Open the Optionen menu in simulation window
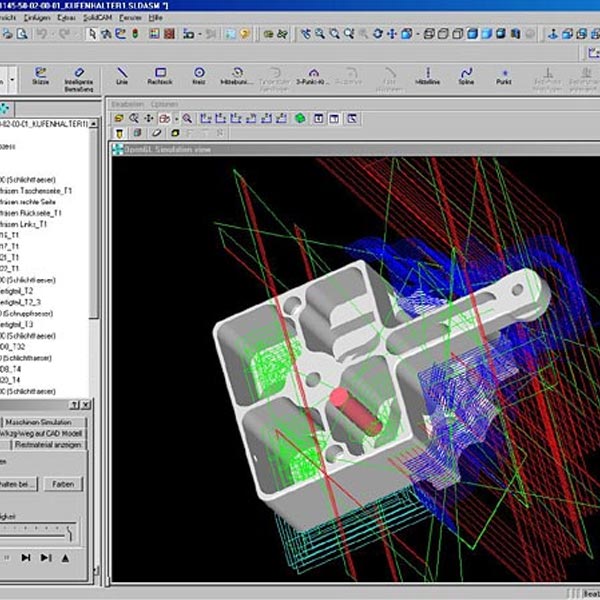 (x=163, y=105)
